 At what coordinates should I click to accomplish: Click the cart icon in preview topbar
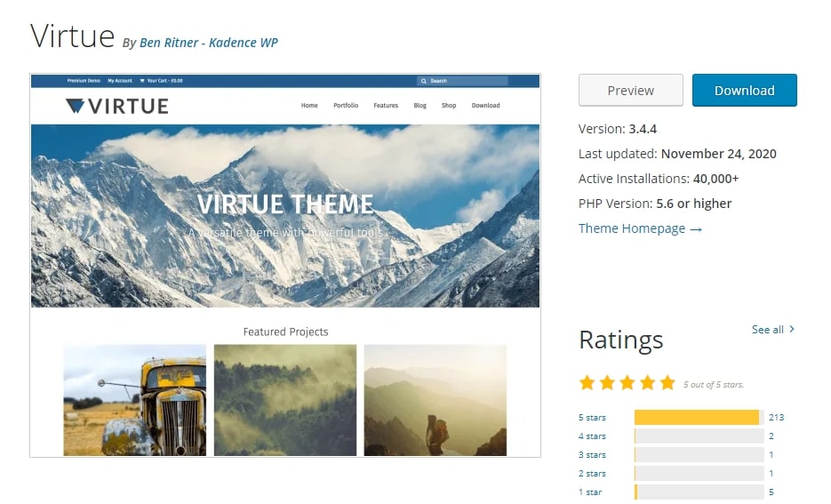click(x=142, y=81)
